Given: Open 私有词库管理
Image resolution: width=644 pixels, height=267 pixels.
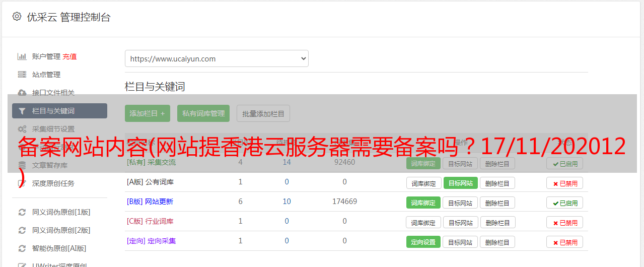Looking at the screenshot, I should (x=203, y=113).
